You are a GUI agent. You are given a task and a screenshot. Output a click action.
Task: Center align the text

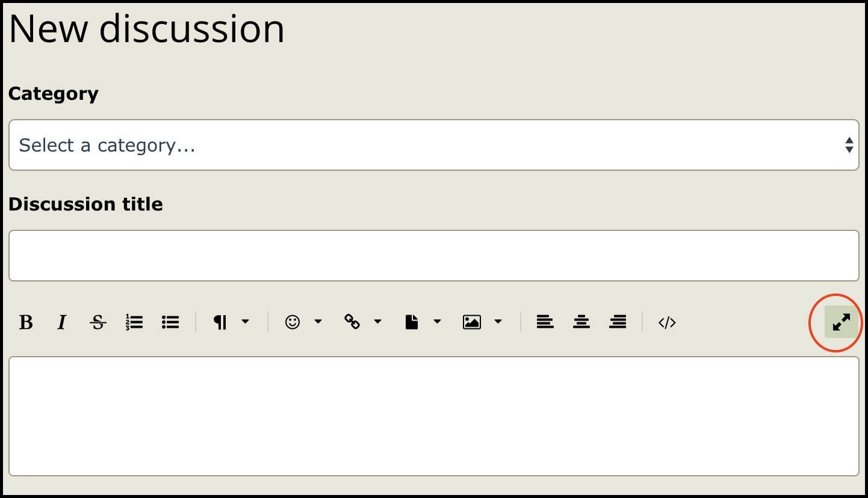[x=581, y=322]
